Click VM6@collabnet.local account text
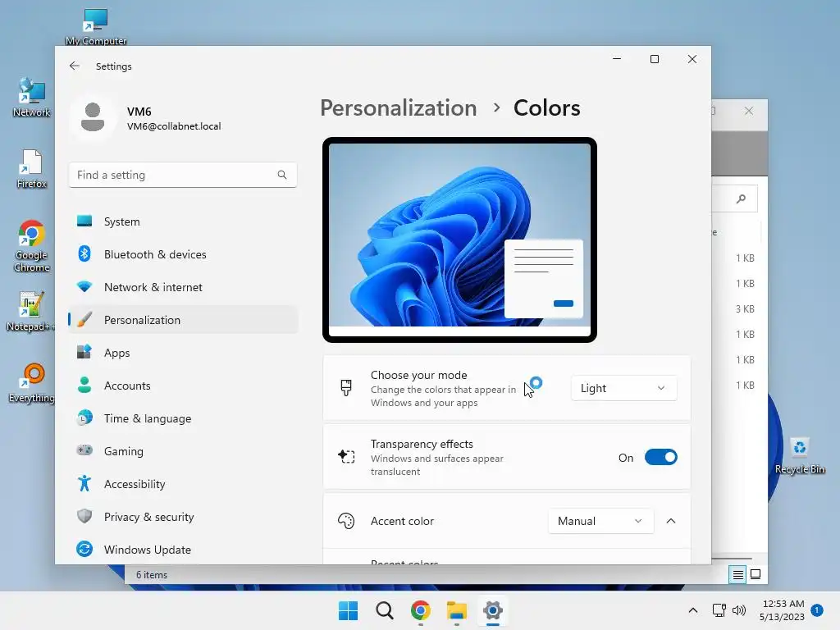 (174, 126)
